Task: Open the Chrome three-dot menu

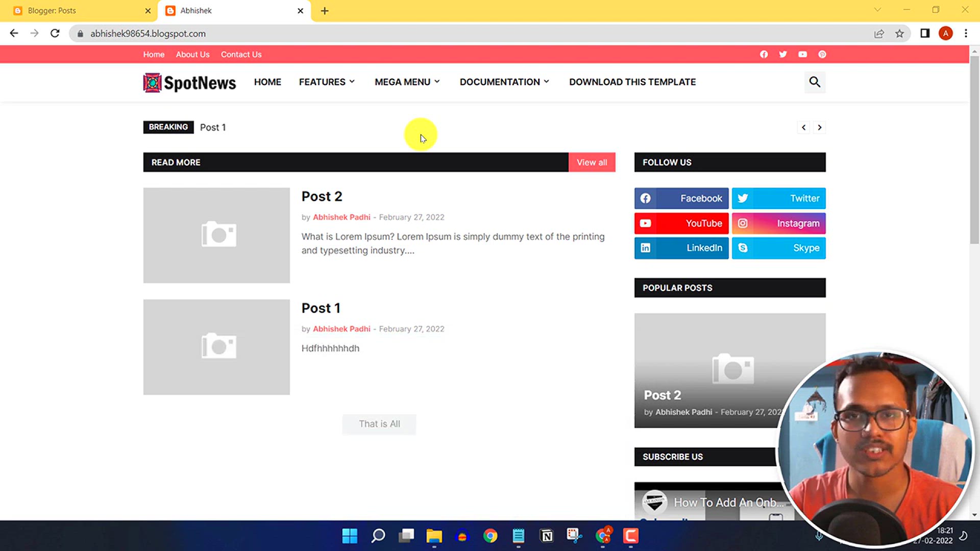Action: [966, 33]
